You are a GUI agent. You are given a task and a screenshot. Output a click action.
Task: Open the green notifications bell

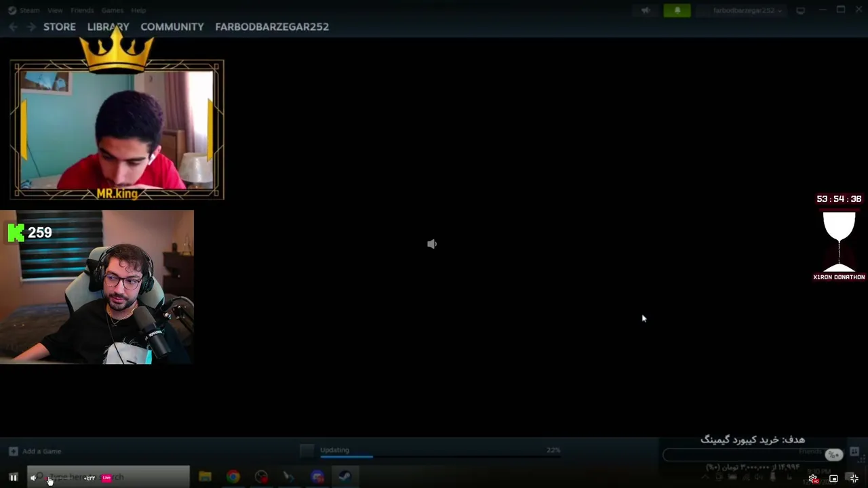(677, 10)
